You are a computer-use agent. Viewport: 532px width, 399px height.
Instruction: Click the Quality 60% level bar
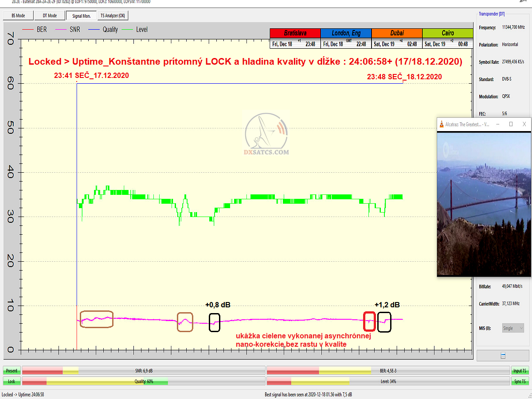[144, 381]
